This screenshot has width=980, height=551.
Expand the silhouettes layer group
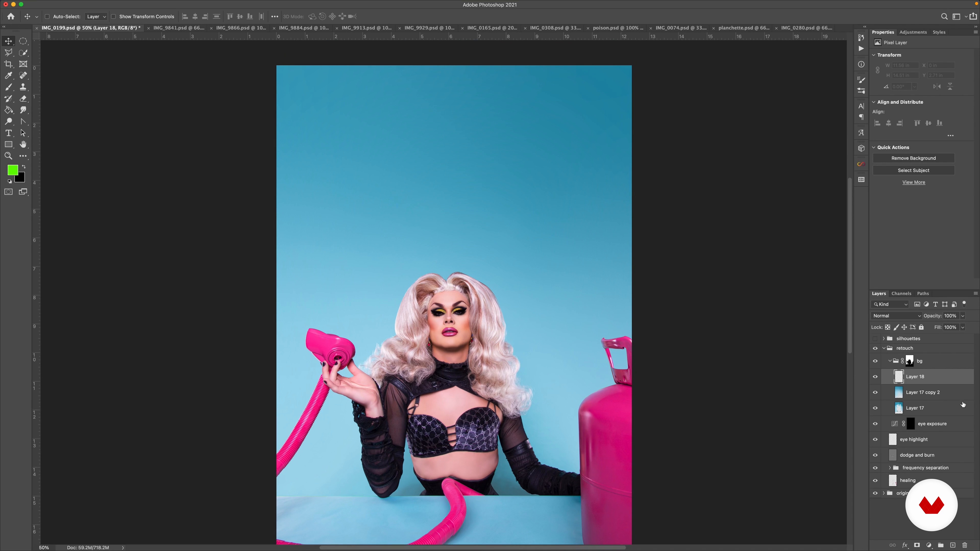click(884, 339)
